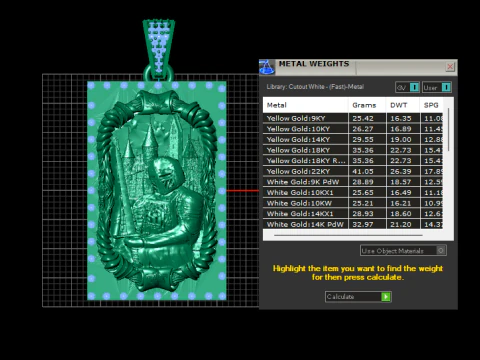Click the SPG column header
Viewport: 480px width, 360px height.
[431, 105]
